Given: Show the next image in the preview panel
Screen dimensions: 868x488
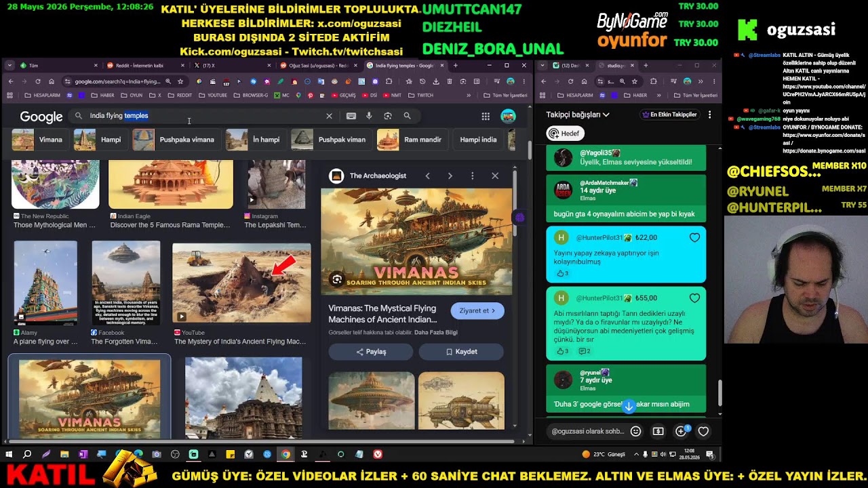Looking at the screenshot, I should point(450,176).
